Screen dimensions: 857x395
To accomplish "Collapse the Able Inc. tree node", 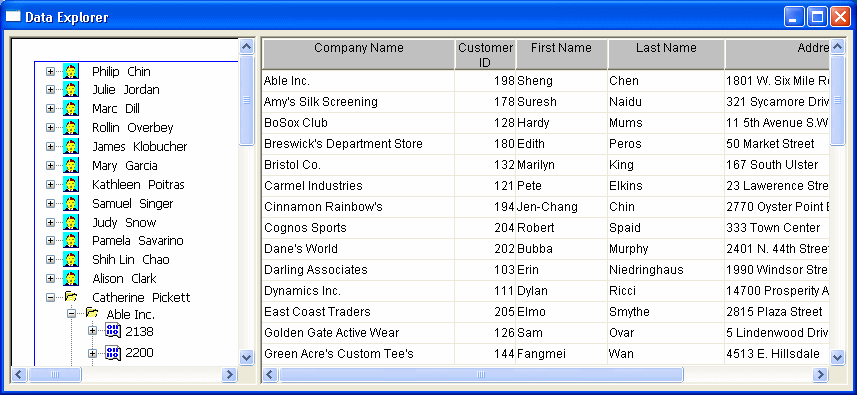I will click(71, 314).
